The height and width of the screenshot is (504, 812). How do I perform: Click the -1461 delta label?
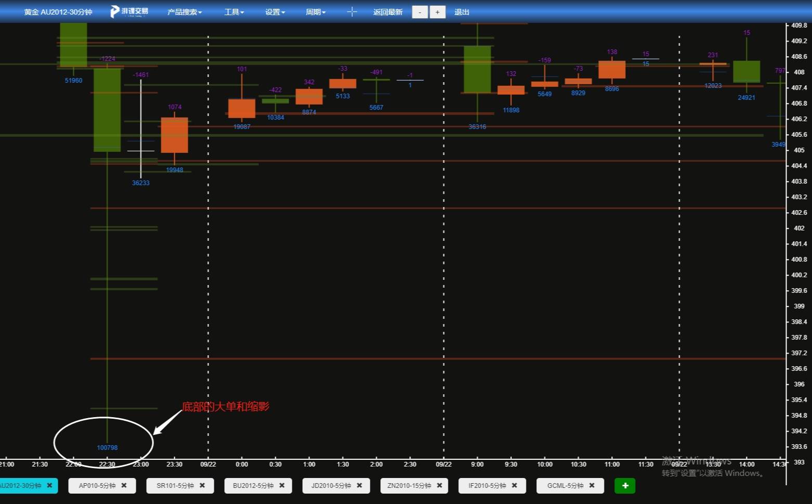141,75
